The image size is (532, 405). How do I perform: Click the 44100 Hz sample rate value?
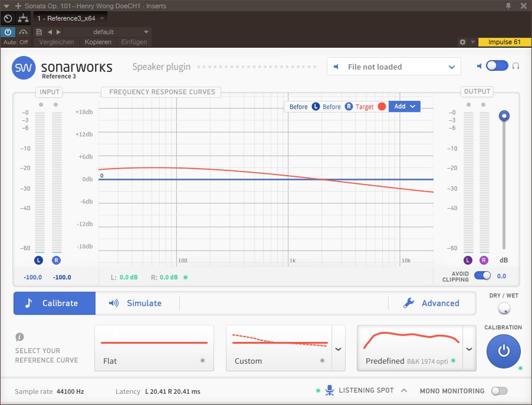point(70,391)
